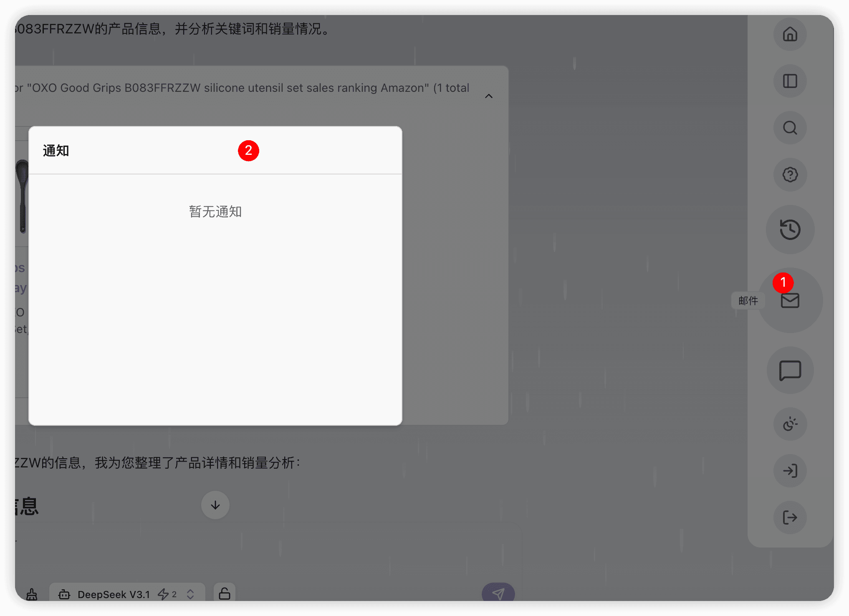Click the up-down chevrons beside the model name

coord(190,594)
